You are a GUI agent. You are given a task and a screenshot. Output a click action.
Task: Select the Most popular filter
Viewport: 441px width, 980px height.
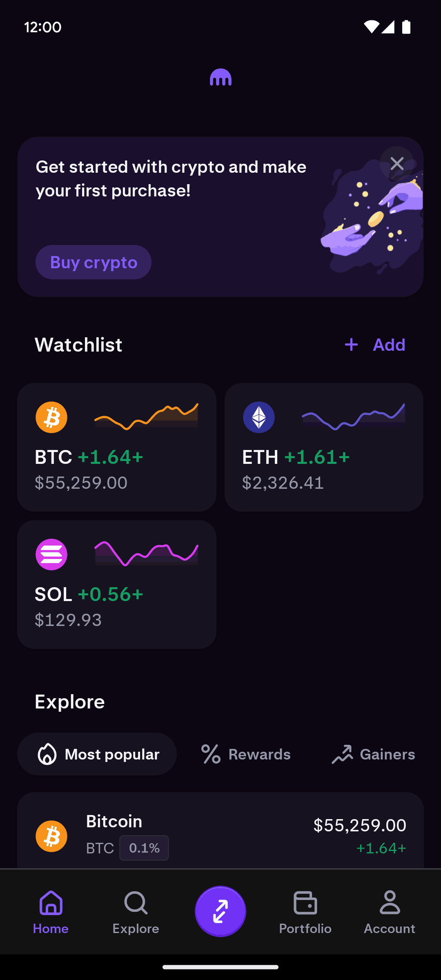[x=97, y=754]
